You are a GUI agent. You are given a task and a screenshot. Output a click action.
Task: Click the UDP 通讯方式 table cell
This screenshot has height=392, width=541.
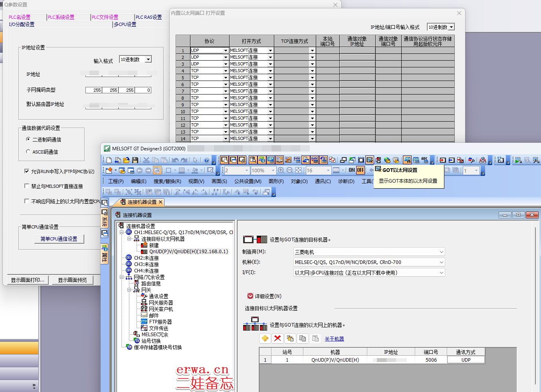point(466,360)
